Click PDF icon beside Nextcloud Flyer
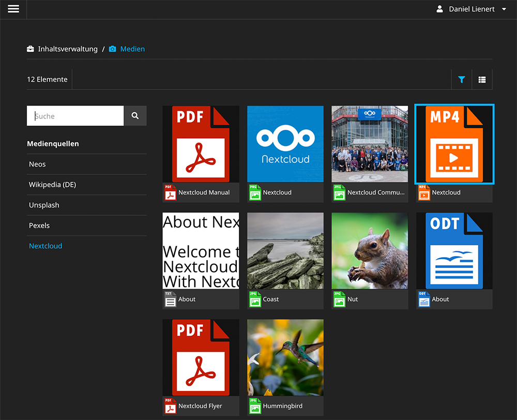This screenshot has width=517, height=420. click(171, 406)
